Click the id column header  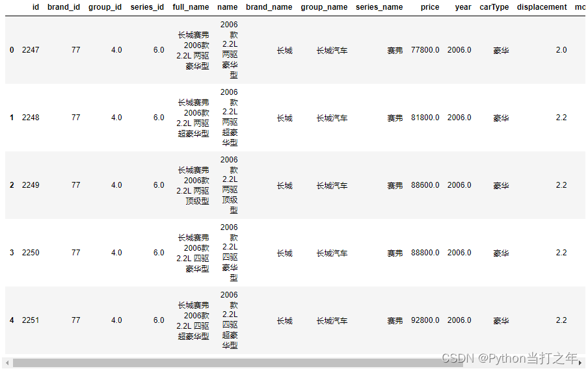[36, 7]
